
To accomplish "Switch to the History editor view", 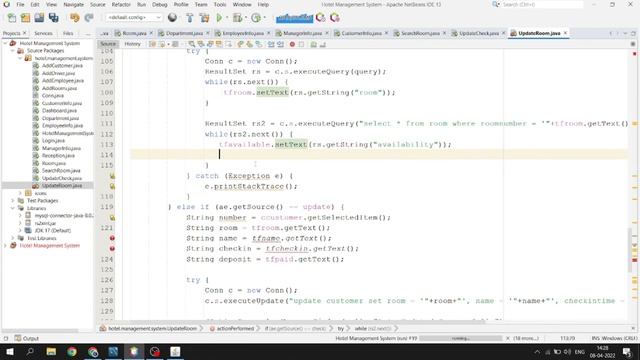I will tap(132, 44).
